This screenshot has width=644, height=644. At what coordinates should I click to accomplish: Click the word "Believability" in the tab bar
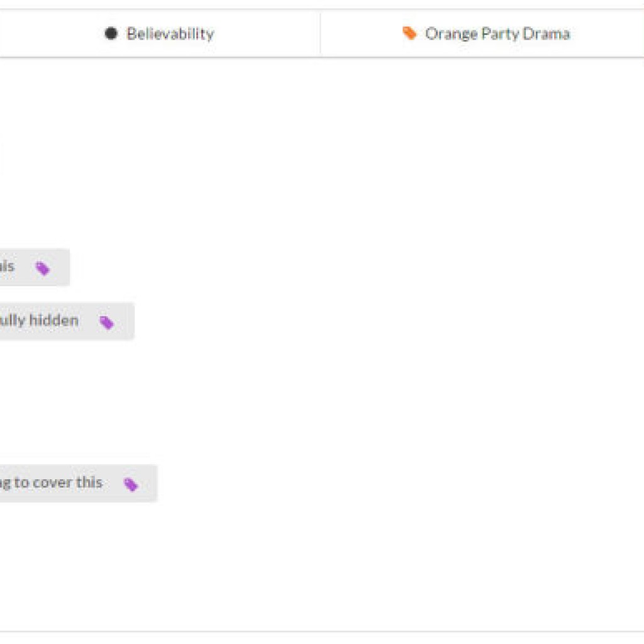[170, 33]
